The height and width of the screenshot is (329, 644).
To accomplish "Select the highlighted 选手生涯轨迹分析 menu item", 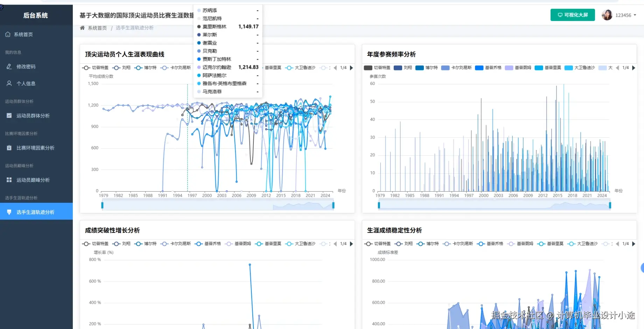I will (x=36, y=212).
